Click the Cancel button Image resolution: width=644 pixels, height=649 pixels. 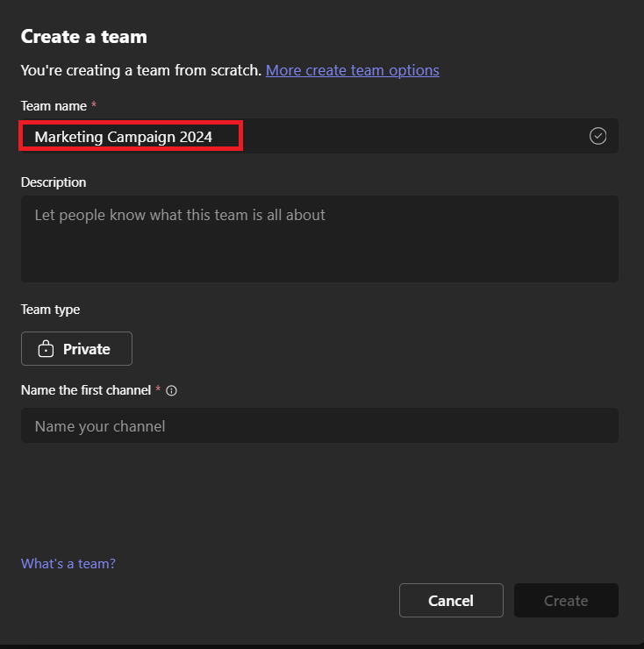pyautogui.click(x=451, y=600)
